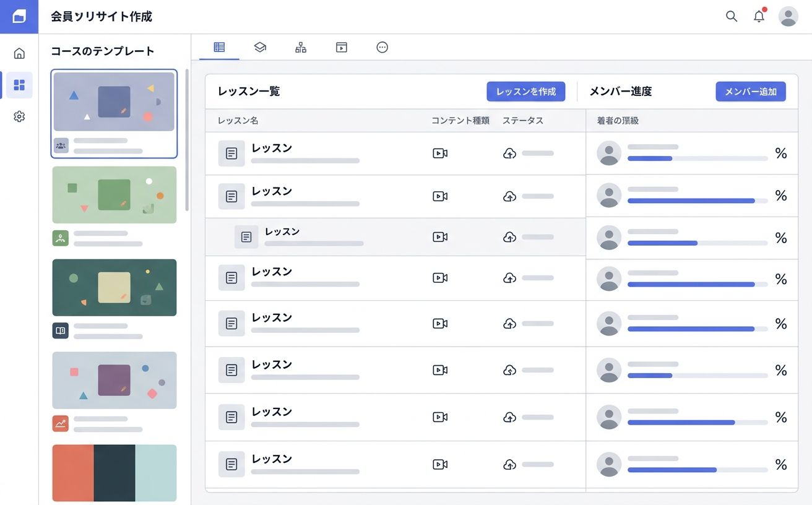Switch to the video player tab
812x505 pixels.
click(x=342, y=47)
